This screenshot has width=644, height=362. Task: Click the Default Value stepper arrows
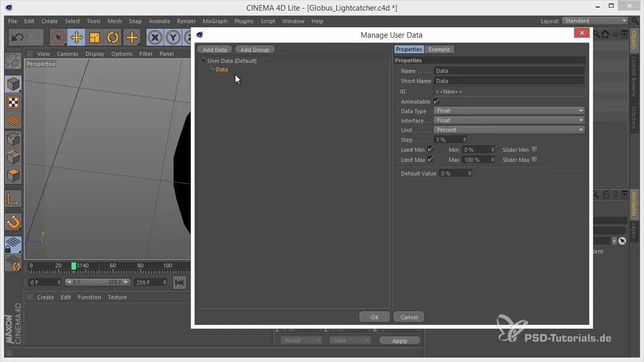pyautogui.click(x=469, y=173)
